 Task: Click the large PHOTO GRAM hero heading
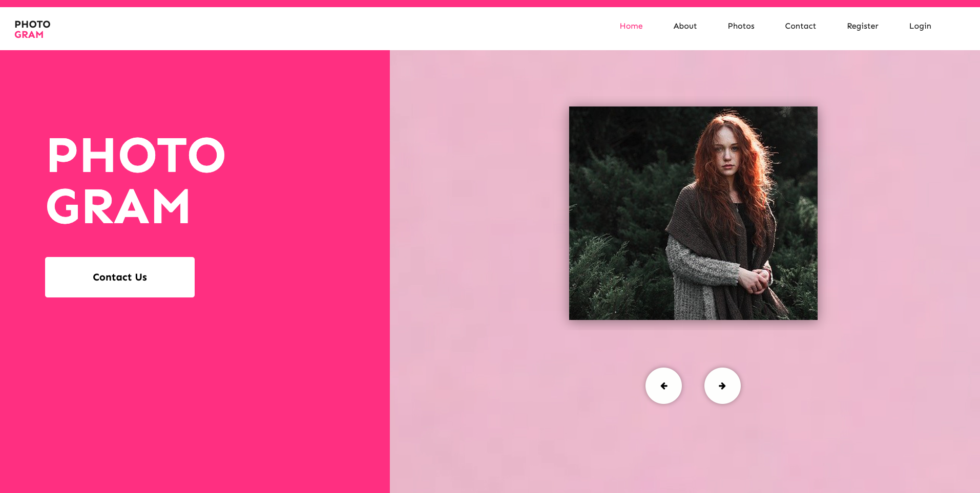pyautogui.click(x=135, y=180)
